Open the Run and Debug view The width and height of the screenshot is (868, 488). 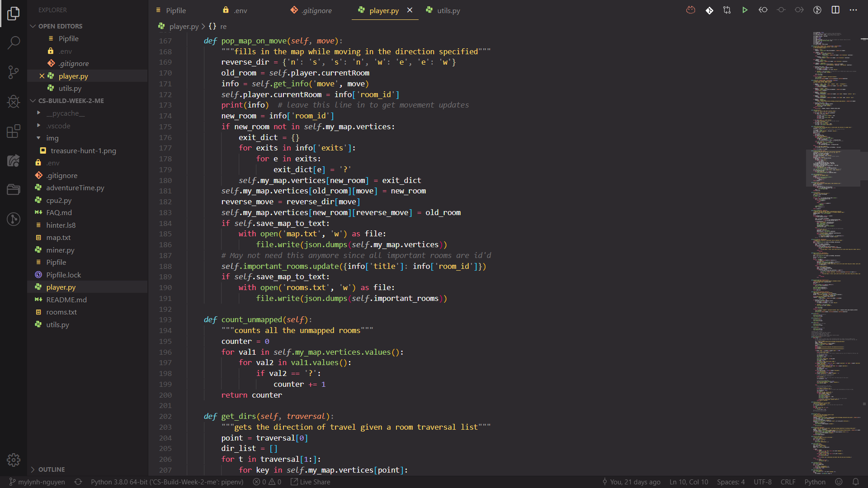click(14, 102)
